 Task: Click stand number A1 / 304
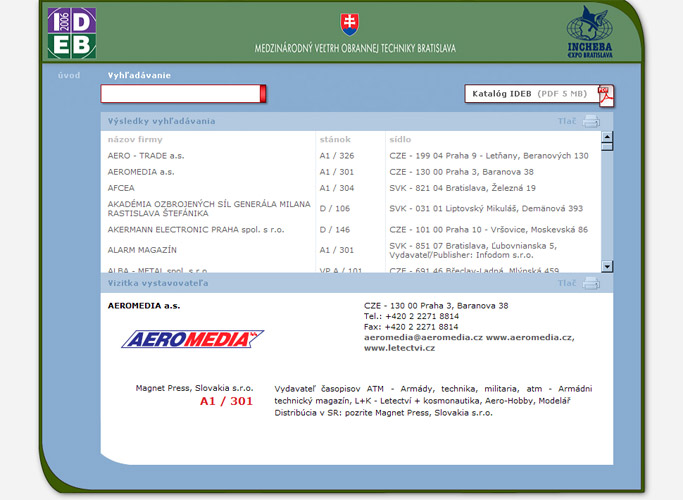click(x=337, y=188)
